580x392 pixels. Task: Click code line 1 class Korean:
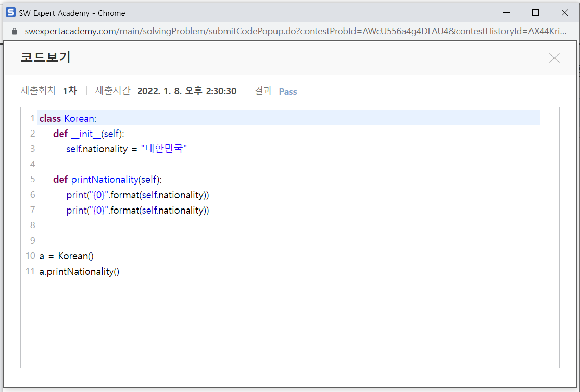pyautogui.click(x=68, y=118)
